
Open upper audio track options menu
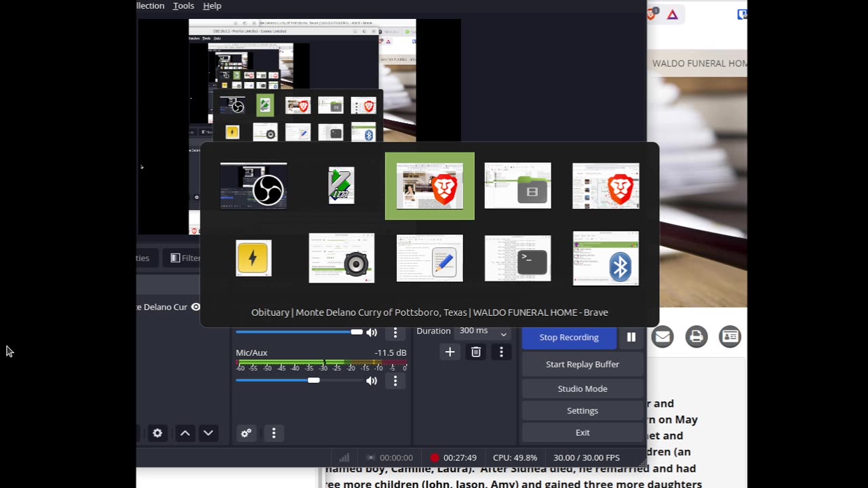pyautogui.click(x=395, y=332)
